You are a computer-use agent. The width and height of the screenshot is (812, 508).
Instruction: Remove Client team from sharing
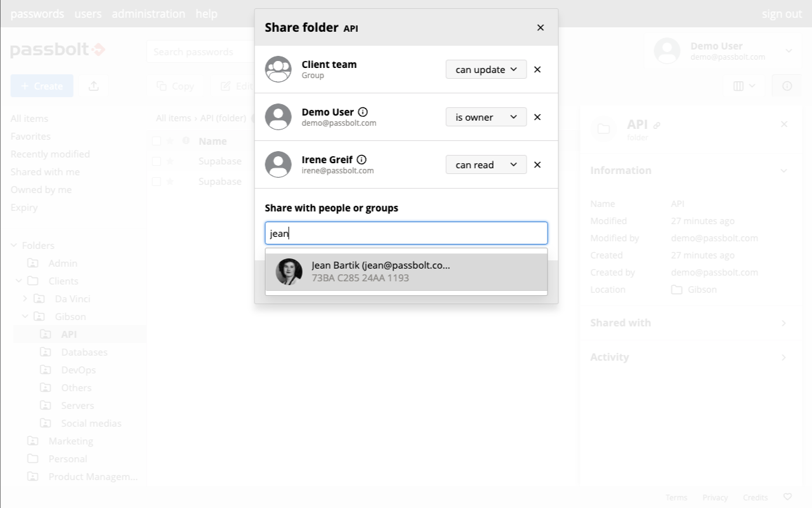click(x=537, y=69)
